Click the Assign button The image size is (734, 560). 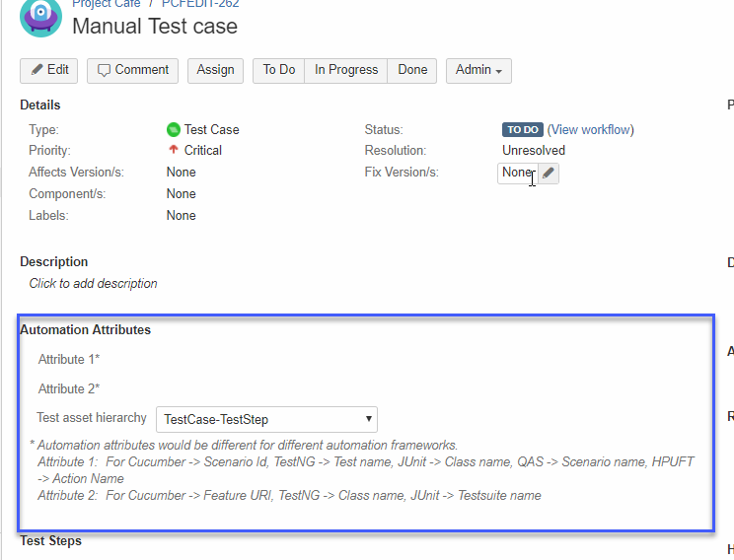point(215,71)
